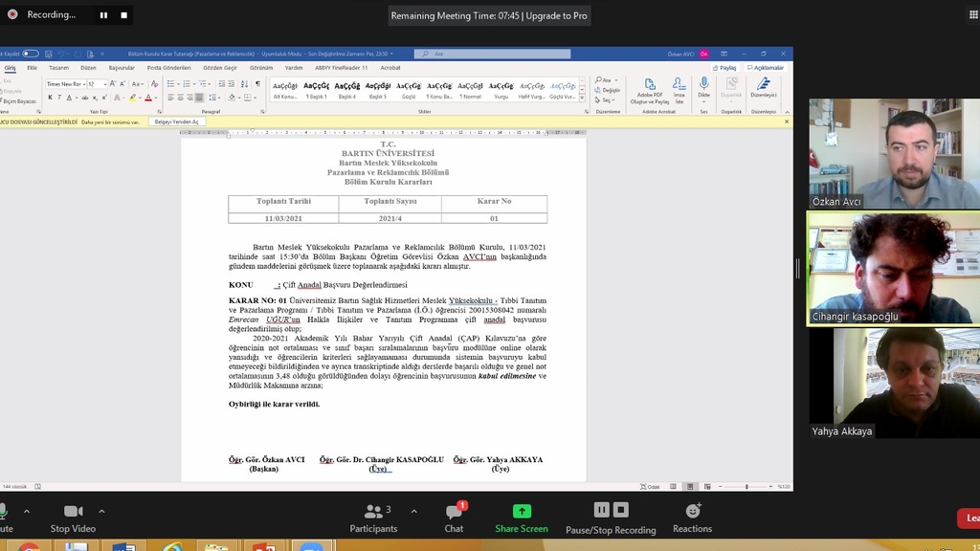
Task: Toggle bold formatting (K) in ribbon
Action: (50, 98)
